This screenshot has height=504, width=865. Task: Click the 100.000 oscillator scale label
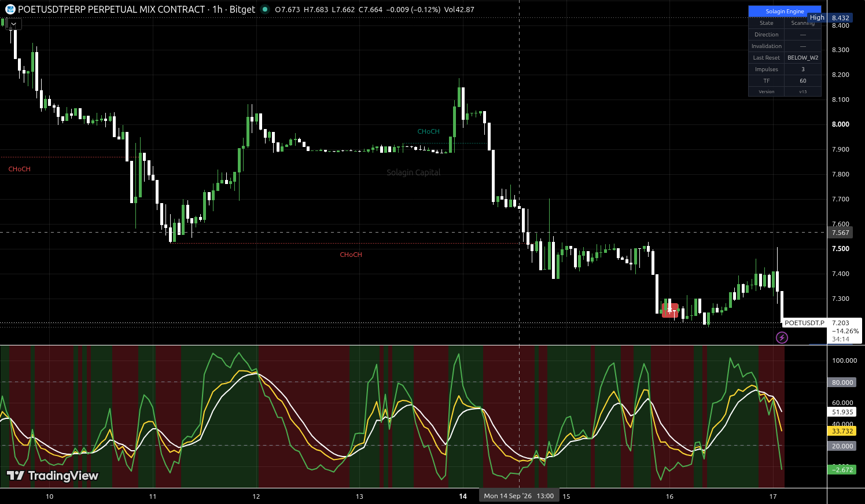pyautogui.click(x=844, y=360)
